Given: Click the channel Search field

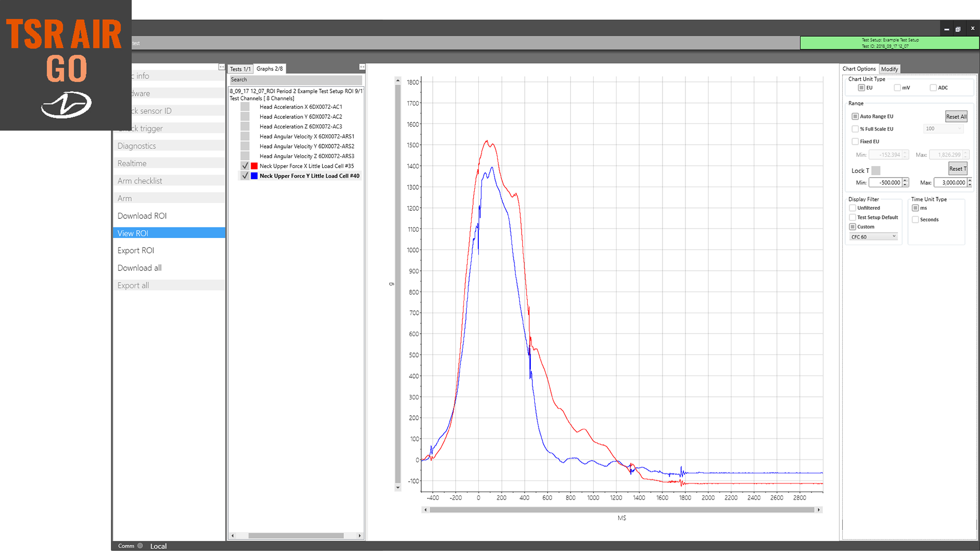Looking at the screenshot, I should pyautogui.click(x=296, y=80).
